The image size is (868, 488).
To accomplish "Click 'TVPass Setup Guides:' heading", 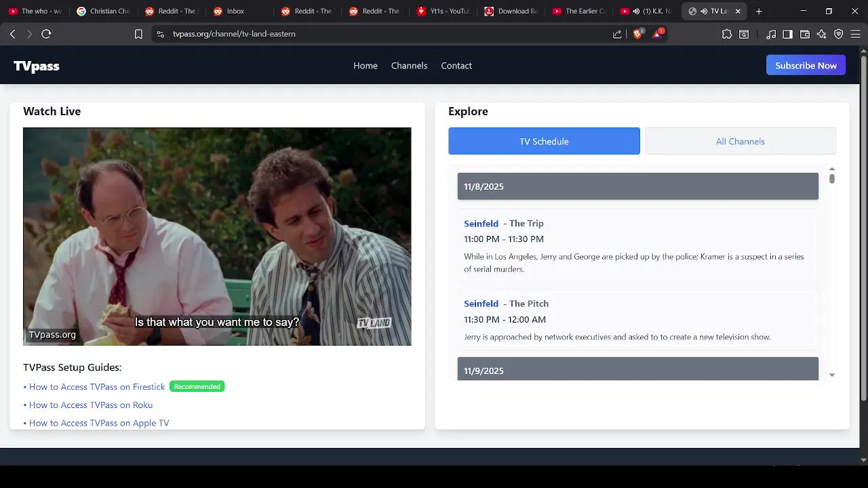I will 72,367.
